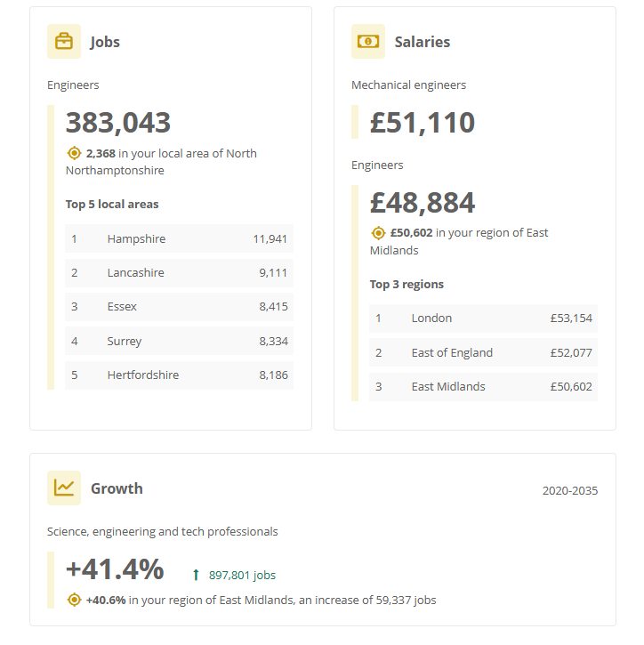Select the London region salary row
Screen dimensions: 644x645
click(x=483, y=318)
